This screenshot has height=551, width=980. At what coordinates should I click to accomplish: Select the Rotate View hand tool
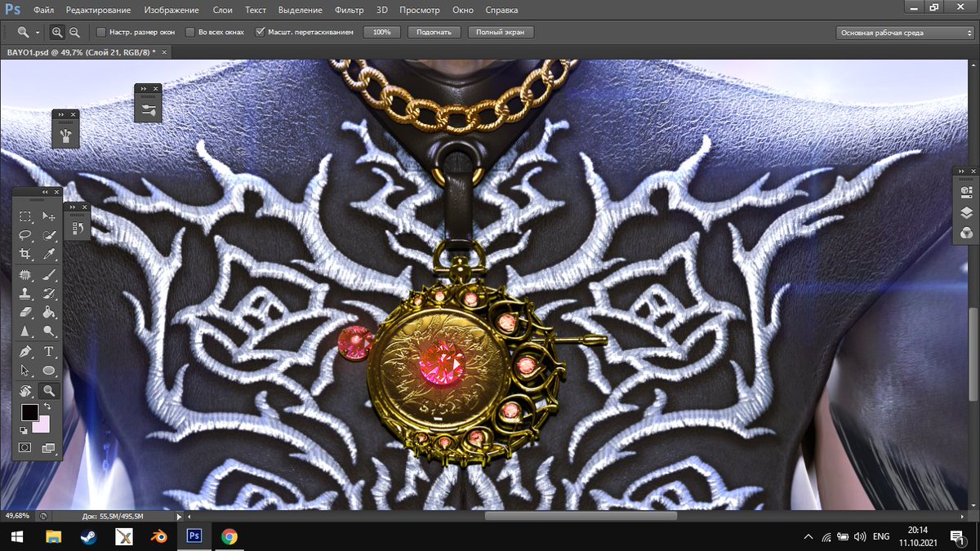[25, 391]
